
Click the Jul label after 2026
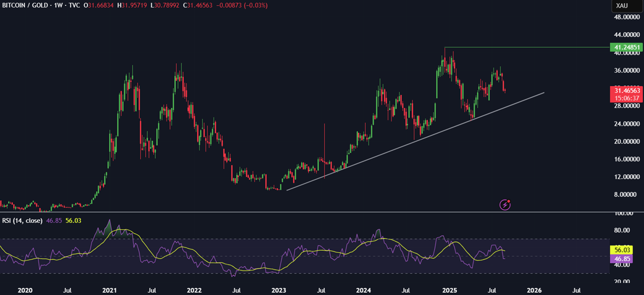[x=577, y=290]
